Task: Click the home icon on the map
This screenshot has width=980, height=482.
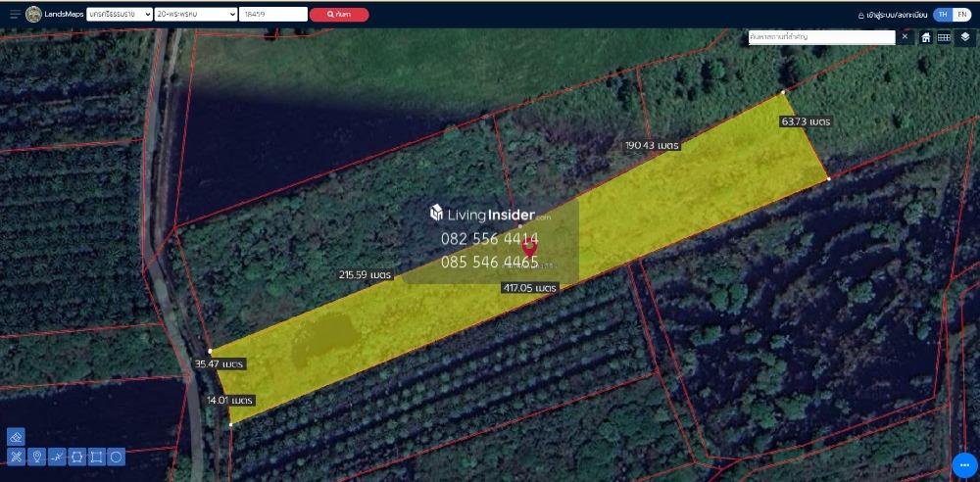Action: click(926, 37)
